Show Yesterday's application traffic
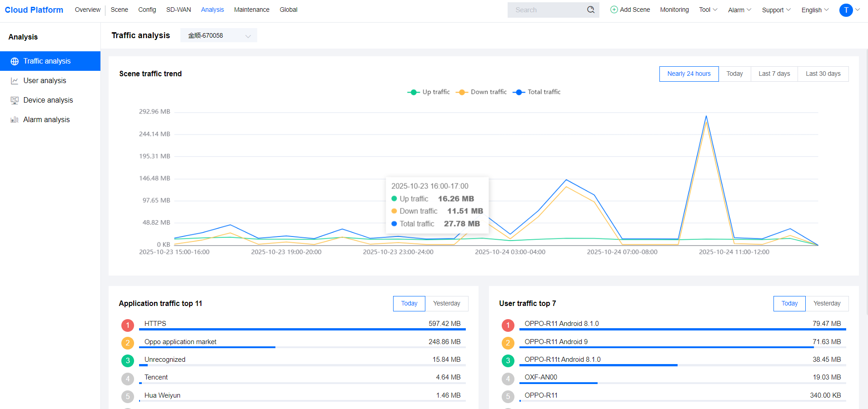The height and width of the screenshot is (409, 868). click(446, 304)
